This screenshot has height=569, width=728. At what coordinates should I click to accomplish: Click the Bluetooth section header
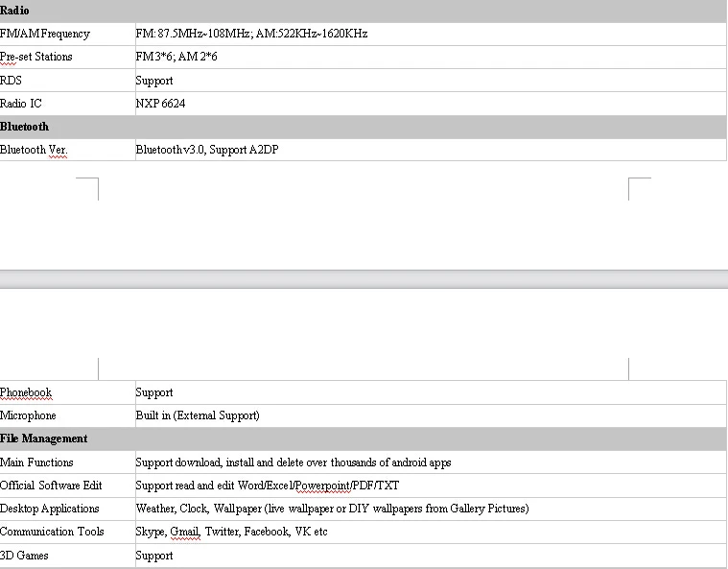coord(364,127)
